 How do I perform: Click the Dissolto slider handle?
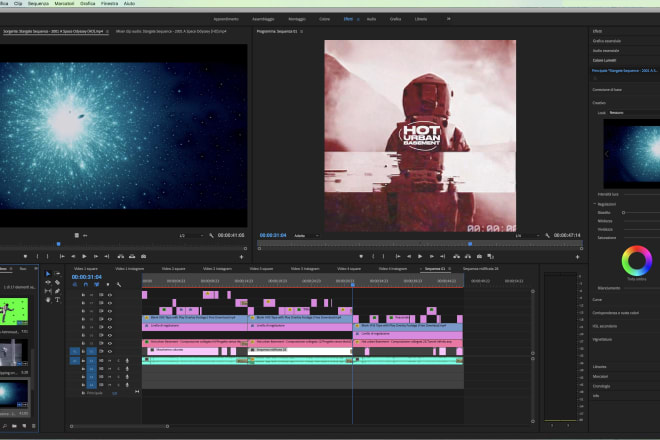tap(623, 213)
